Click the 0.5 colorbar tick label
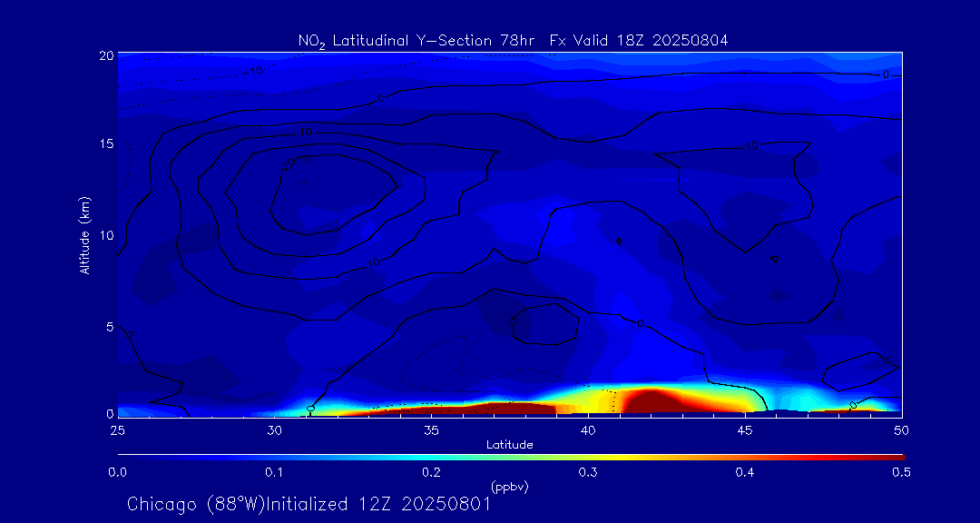Viewport: 980px width, 523px height. pos(901,472)
